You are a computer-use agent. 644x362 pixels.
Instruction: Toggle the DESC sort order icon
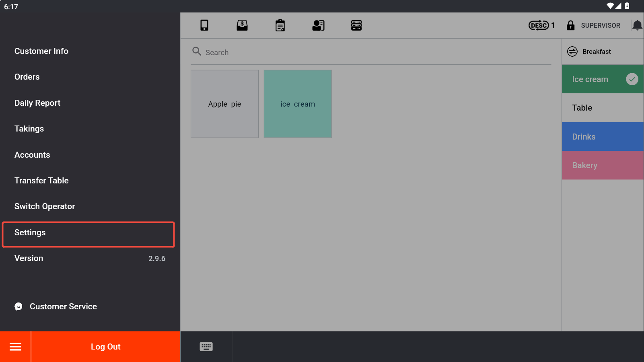tap(539, 25)
